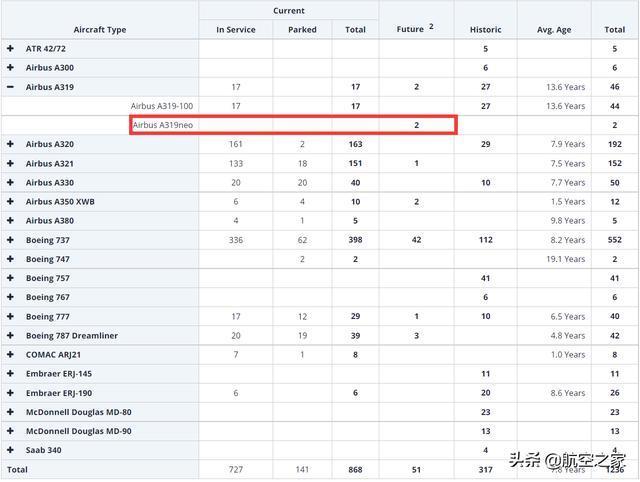The width and height of the screenshot is (640, 482).
Task: Click the Total row label
Action: point(17,469)
